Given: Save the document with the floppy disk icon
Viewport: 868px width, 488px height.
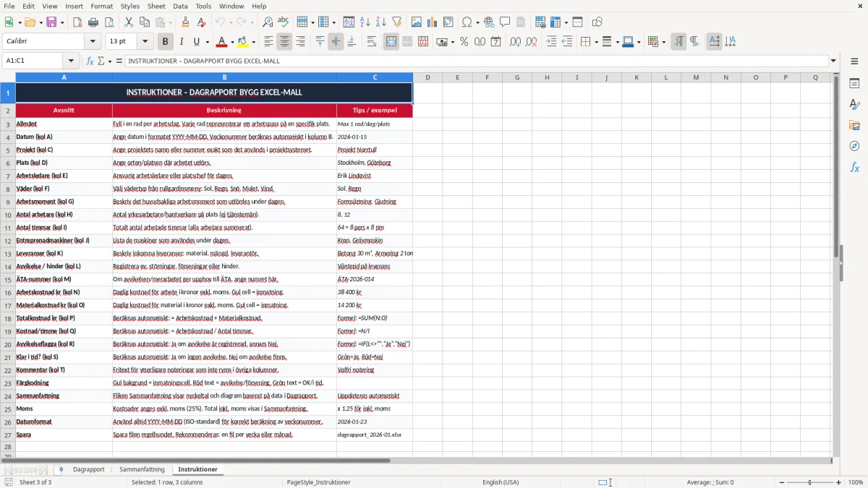Looking at the screenshot, I should coord(52,22).
